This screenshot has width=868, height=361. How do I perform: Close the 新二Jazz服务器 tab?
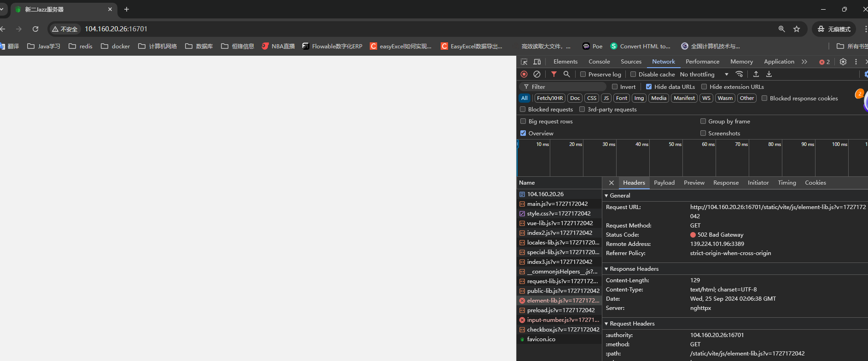click(x=110, y=9)
